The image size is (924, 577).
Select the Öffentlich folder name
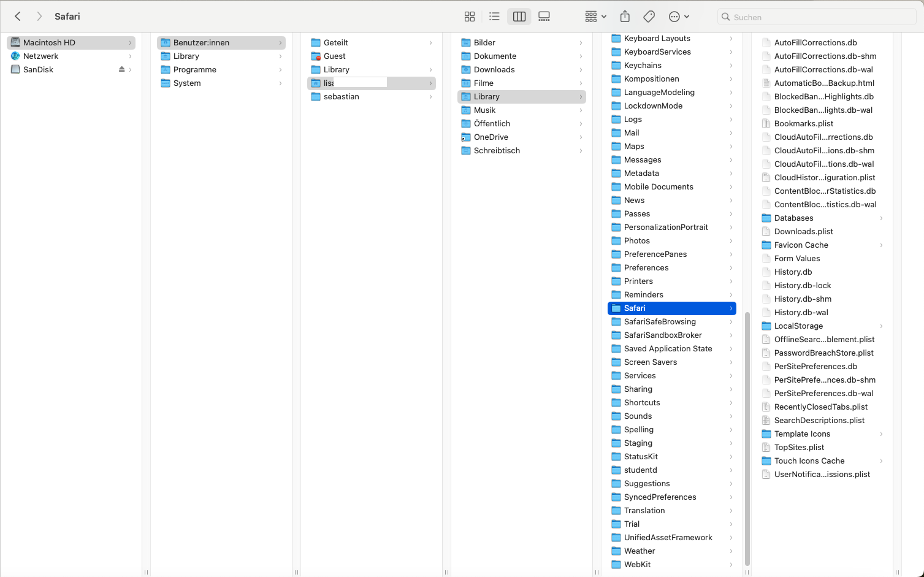492,123
